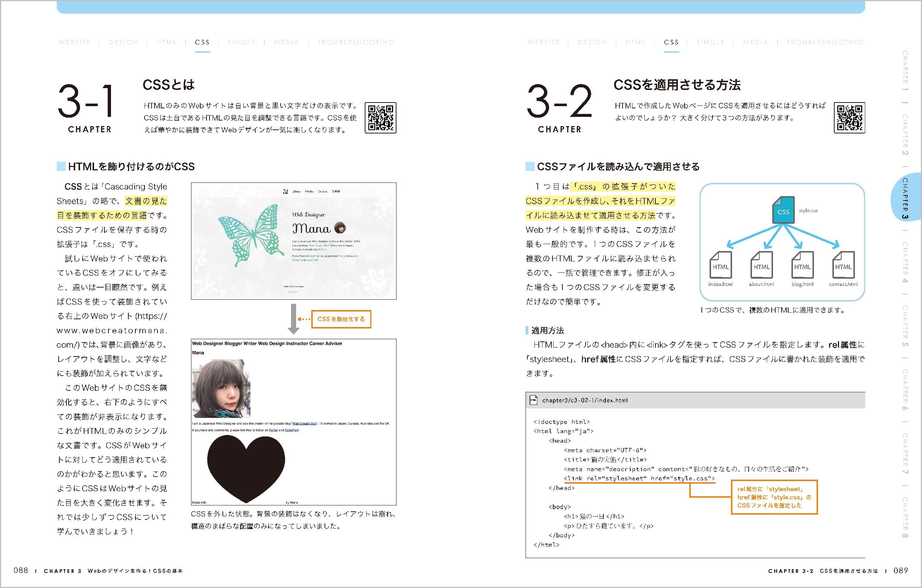Click the index.html file icon in the diagram
This screenshot has height=588, width=922.
721,265
